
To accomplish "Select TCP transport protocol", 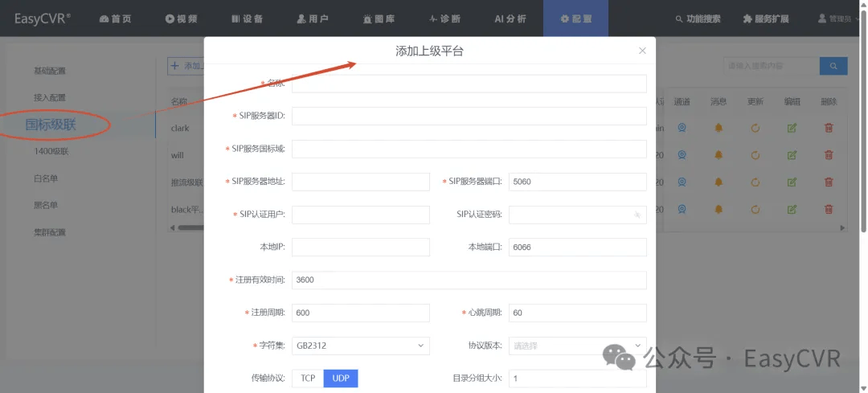I will (x=308, y=378).
